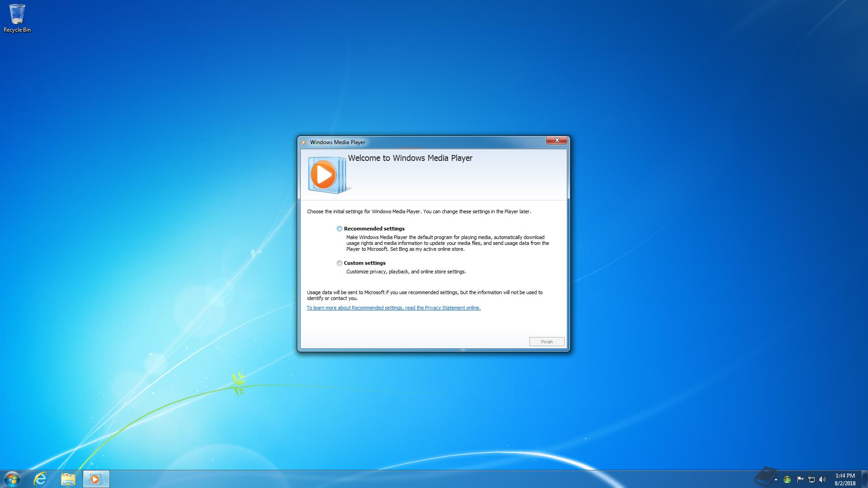868x488 pixels.
Task: Select the Custom settings radio button
Action: pyautogui.click(x=340, y=263)
